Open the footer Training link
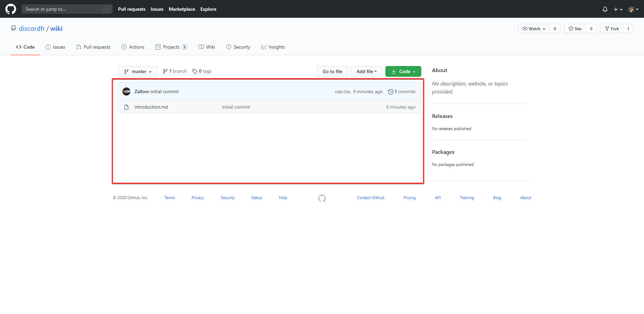The height and width of the screenshot is (314, 644). pos(467,198)
